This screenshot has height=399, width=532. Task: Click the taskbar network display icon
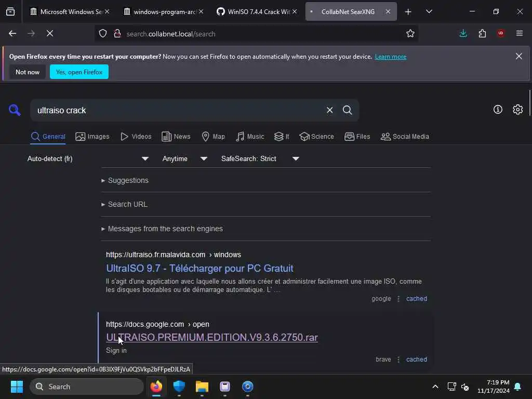pos(451,387)
